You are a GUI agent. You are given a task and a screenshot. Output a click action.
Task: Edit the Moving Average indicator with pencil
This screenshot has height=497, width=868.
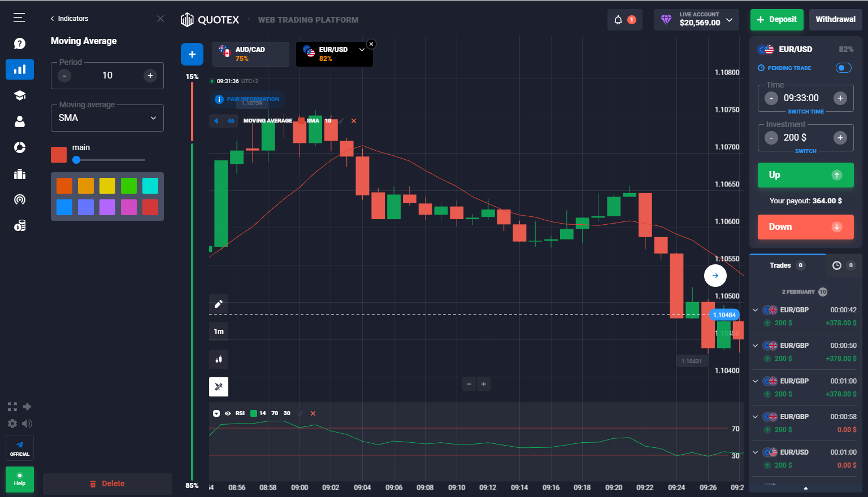pos(341,121)
